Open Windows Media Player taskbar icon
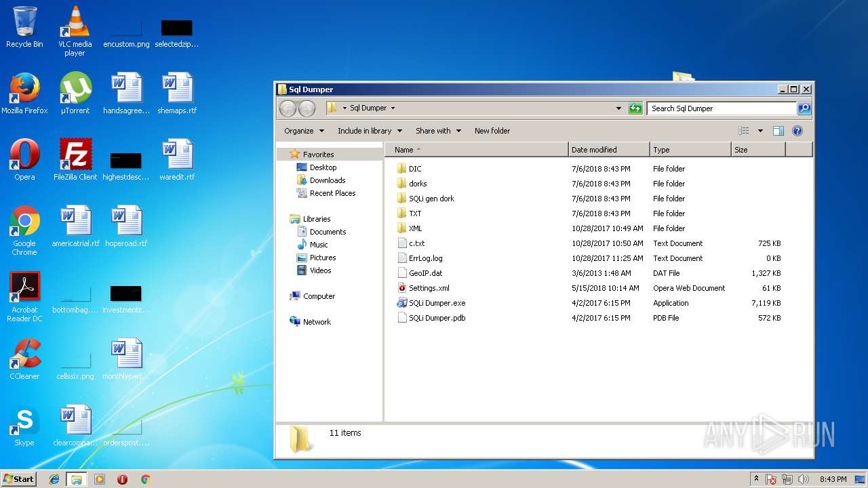The width and height of the screenshot is (868, 488). point(100,479)
